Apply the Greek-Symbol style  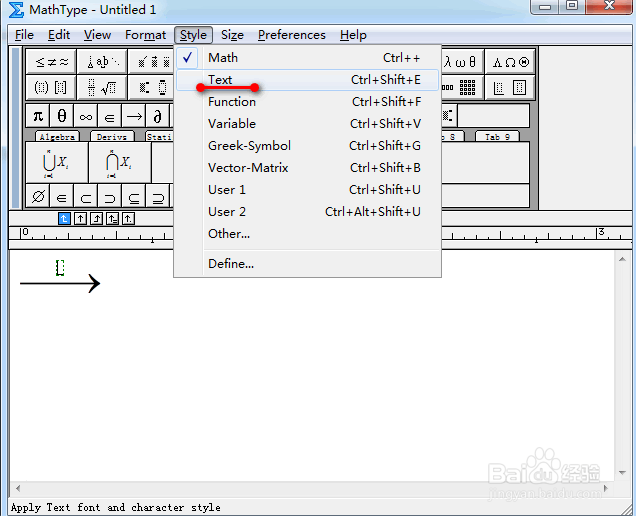click(x=307, y=146)
